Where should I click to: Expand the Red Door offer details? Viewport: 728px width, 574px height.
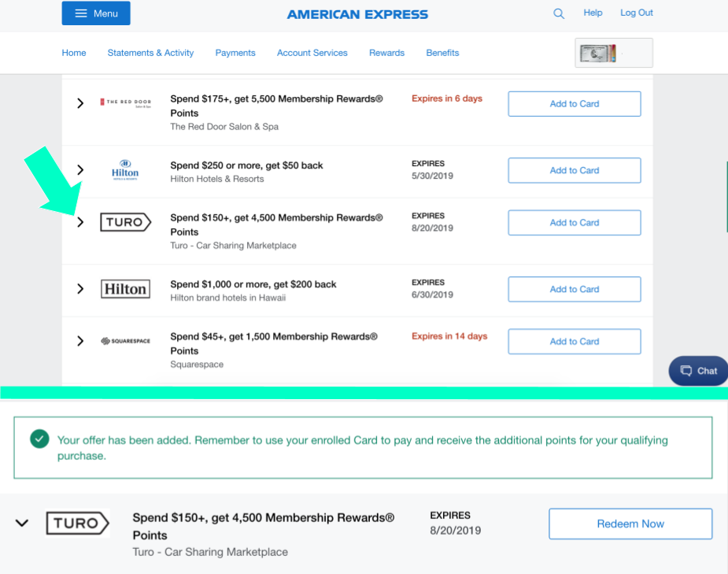[x=80, y=103]
